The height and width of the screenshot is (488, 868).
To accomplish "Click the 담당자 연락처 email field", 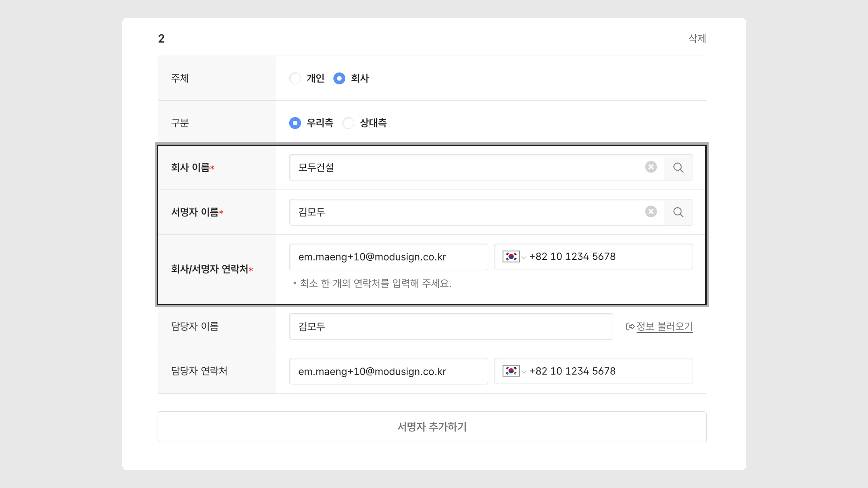I will pos(388,371).
